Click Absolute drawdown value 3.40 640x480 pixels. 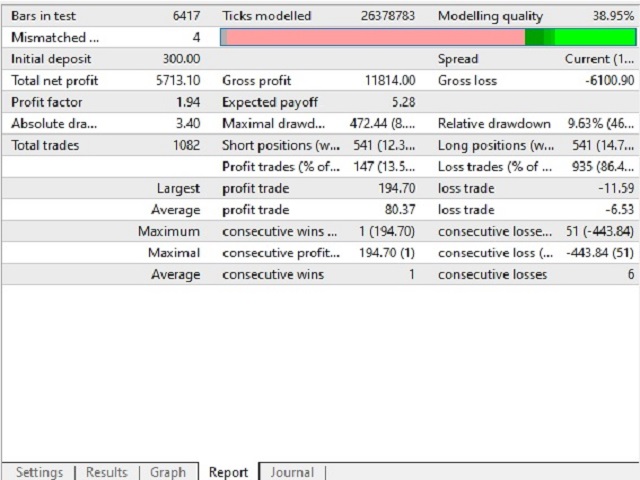point(188,124)
